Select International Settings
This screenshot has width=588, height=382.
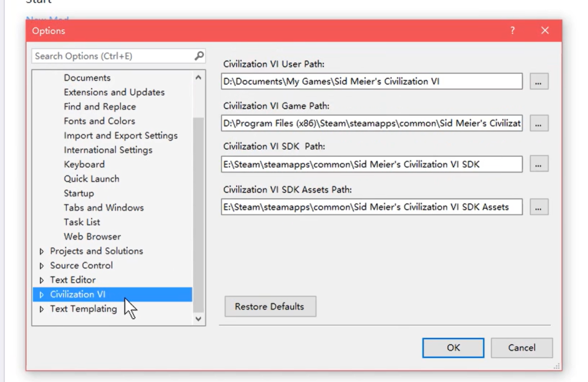pos(108,150)
